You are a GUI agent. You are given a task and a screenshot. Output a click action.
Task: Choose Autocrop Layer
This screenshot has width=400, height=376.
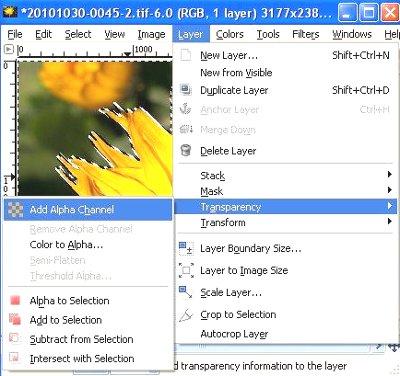click(x=286, y=334)
